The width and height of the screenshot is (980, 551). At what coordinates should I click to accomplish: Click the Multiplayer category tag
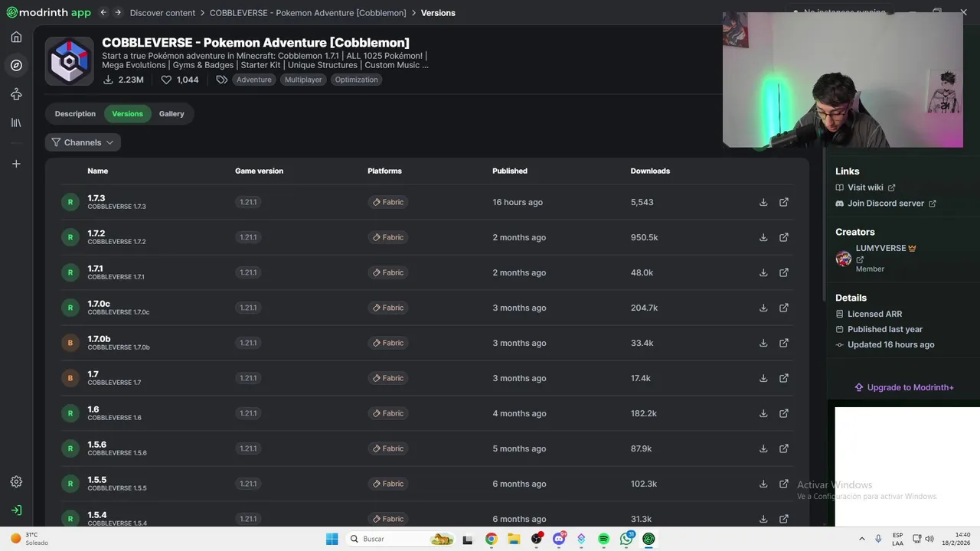(303, 80)
